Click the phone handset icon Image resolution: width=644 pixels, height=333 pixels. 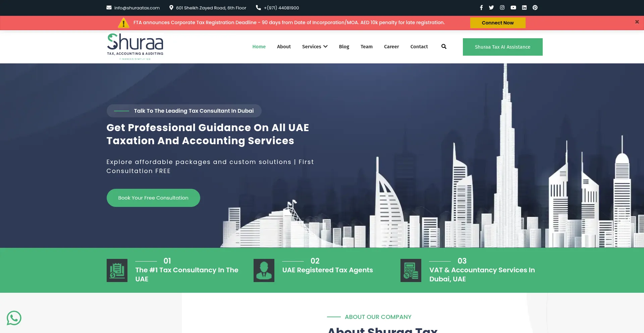258,7
